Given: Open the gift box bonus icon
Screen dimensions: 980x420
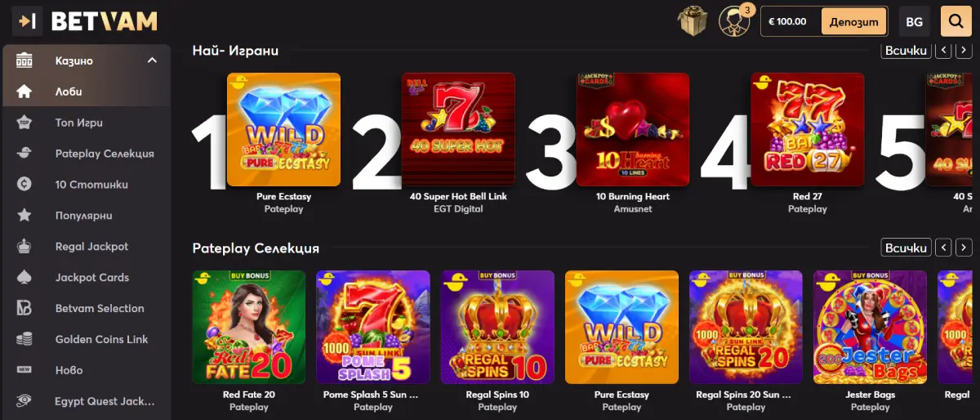Looking at the screenshot, I should click(693, 21).
